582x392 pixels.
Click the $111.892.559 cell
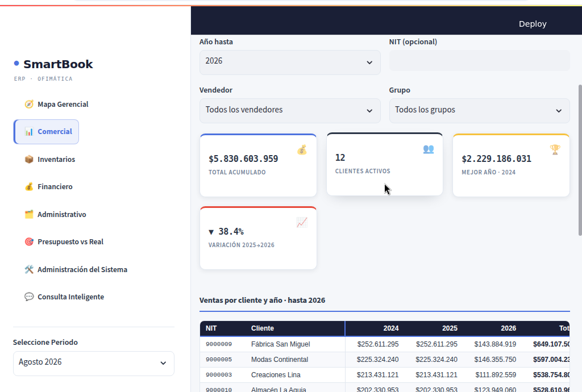pyautogui.click(x=496, y=374)
